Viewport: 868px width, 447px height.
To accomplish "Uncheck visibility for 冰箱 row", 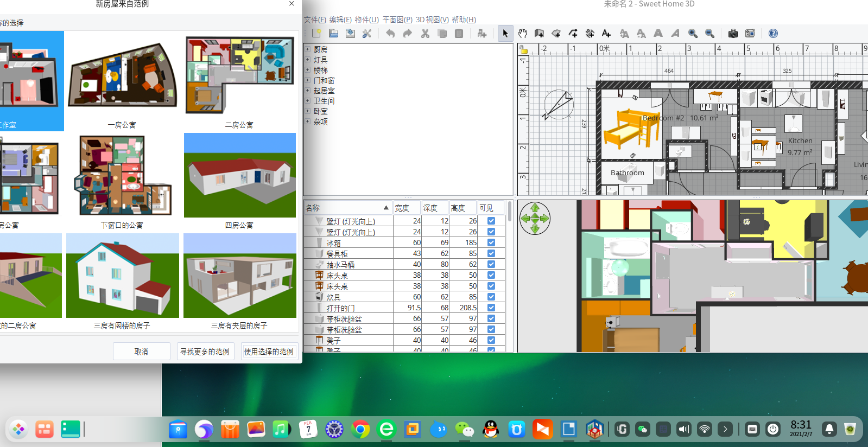I will tap(491, 242).
